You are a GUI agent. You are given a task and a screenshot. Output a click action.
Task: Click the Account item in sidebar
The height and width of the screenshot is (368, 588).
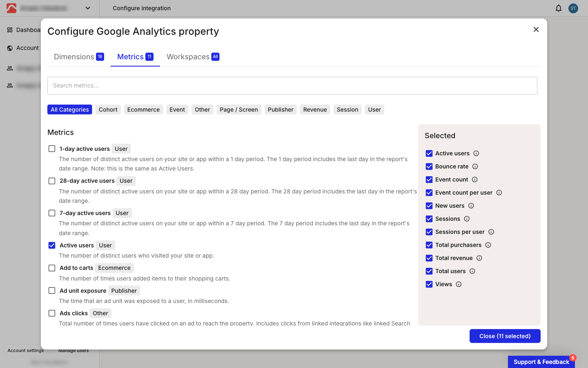click(23, 48)
